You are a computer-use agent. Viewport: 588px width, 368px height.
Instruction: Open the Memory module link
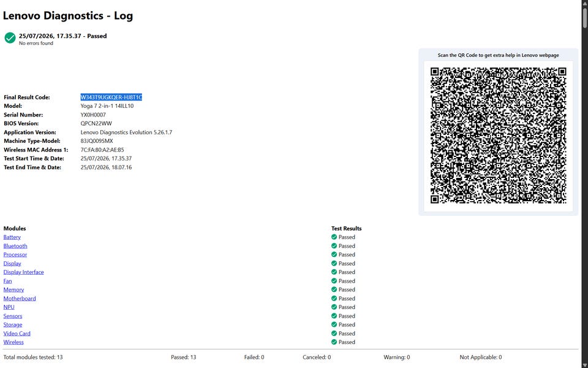tap(13, 289)
